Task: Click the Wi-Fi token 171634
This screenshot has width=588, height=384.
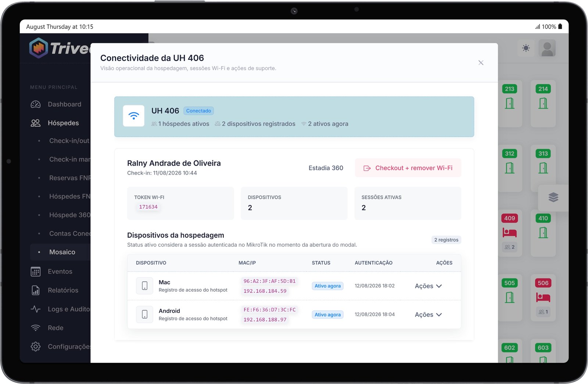Action: (148, 207)
